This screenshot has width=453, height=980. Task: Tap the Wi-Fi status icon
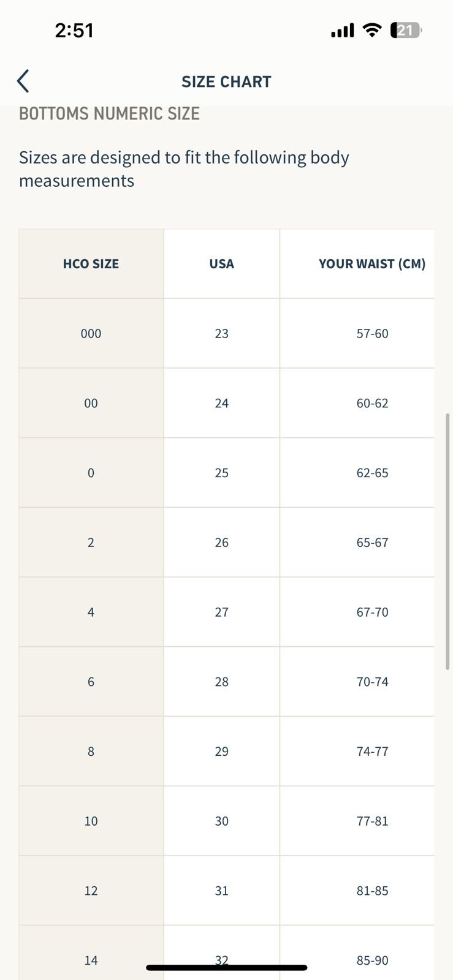pyautogui.click(x=371, y=30)
